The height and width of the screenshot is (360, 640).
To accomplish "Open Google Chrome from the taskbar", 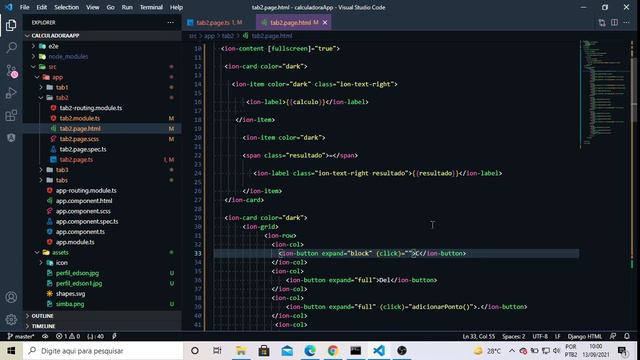I will coord(333,351).
